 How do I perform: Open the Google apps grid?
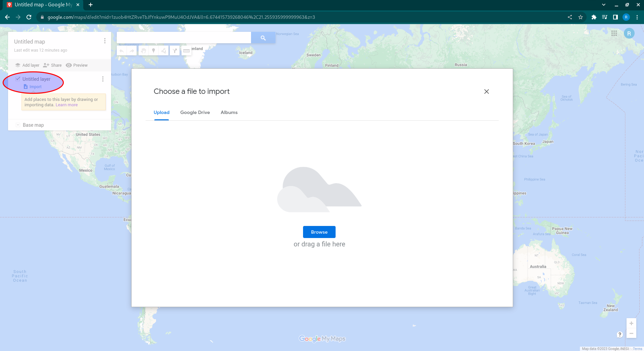(x=614, y=33)
